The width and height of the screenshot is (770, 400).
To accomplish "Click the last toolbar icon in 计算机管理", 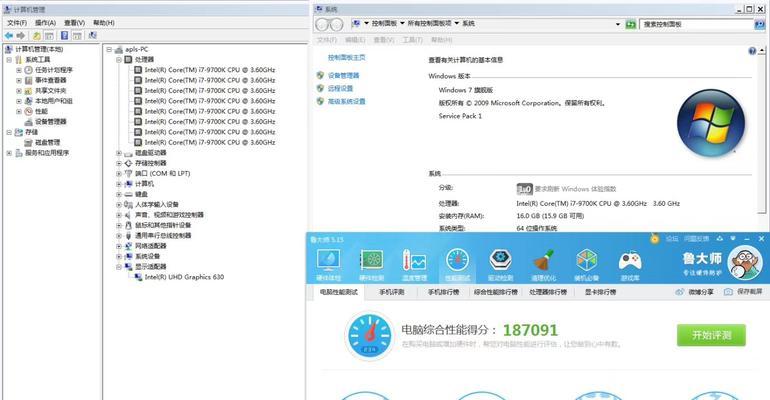I will click(x=92, y=35).
